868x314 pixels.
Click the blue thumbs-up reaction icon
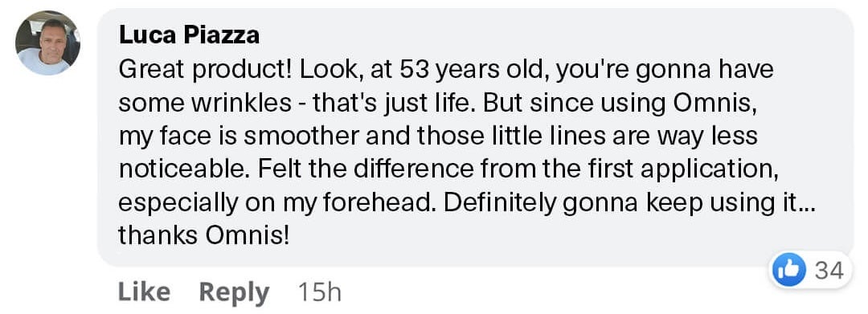coord(789,270)
